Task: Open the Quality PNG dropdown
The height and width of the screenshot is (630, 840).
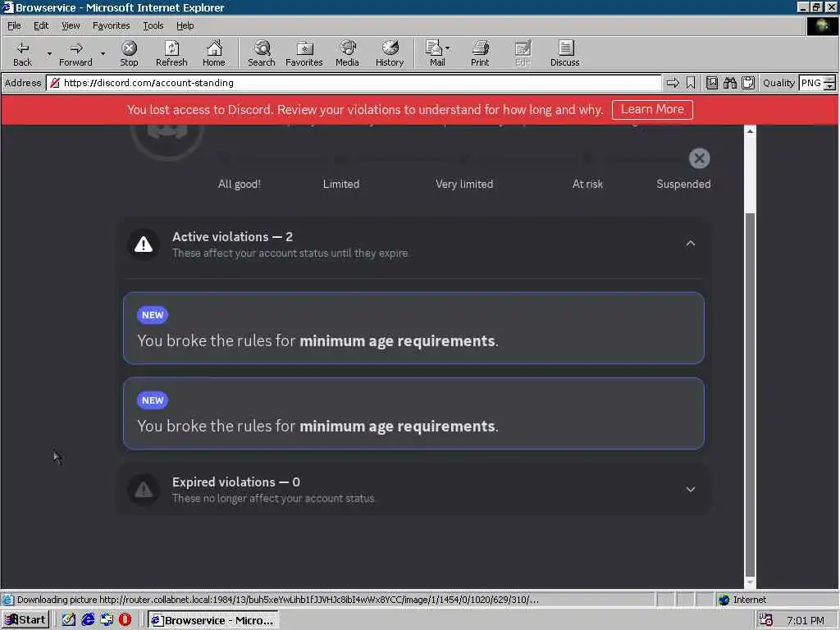Action: point(829,83)
